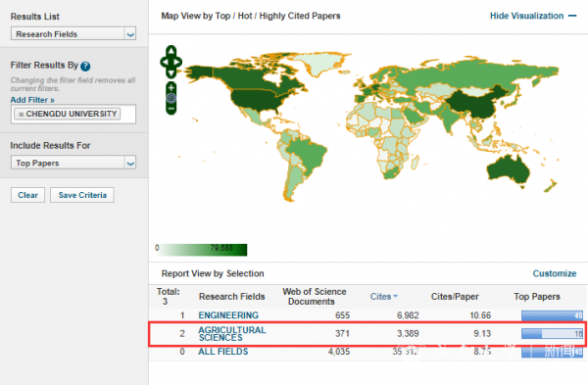This screenshot has width=588, height=385.
Task: Remove the CHENGDU UNIVERSITY filter tag
Action: coord(21,114)
